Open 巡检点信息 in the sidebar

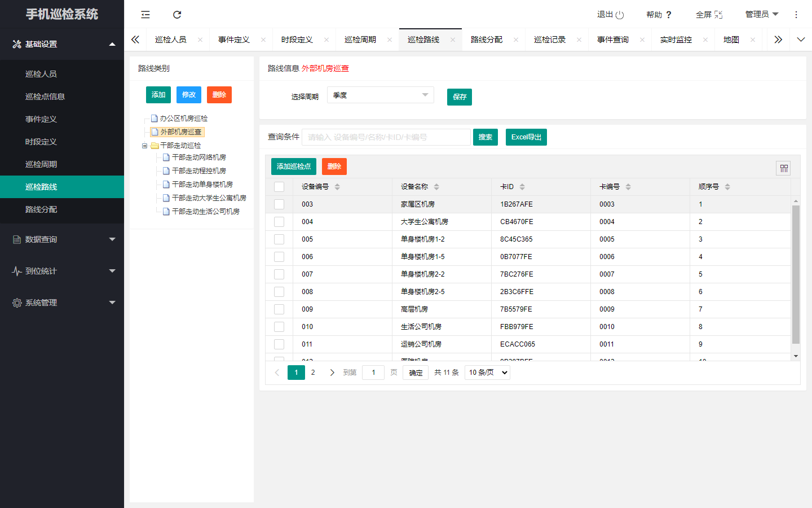(45, 97)
